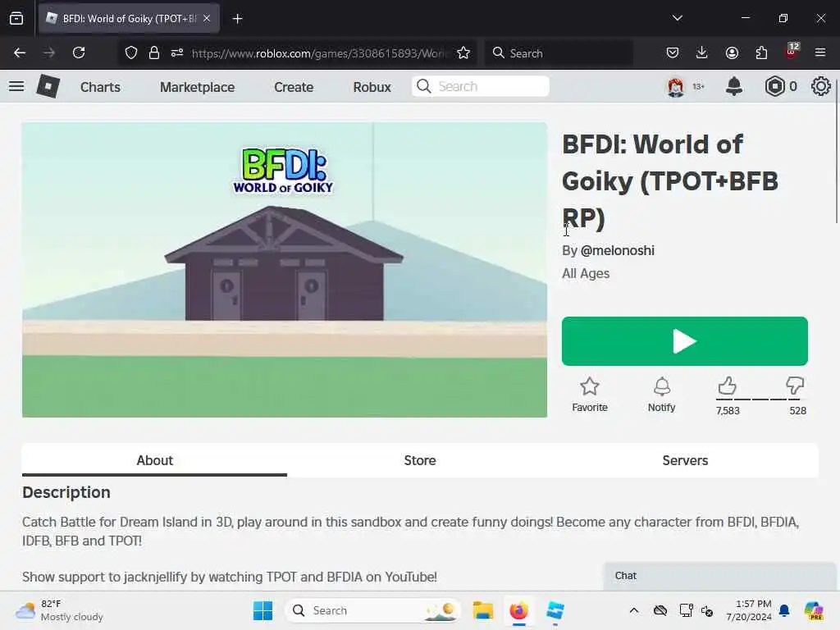The width and height of the screenshot is (840, 630).
Task: Favorite this experience with star
Action: coord(589,395)
